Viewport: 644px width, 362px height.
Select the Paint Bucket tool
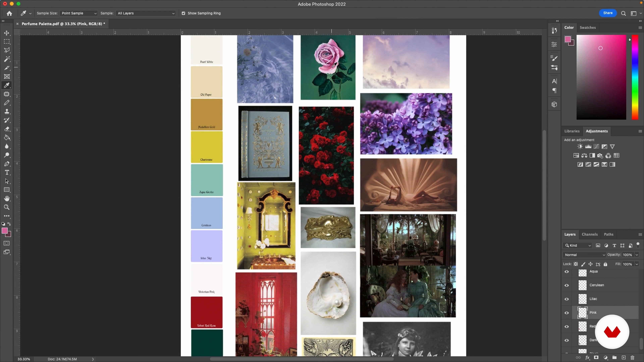coord(7,138)
